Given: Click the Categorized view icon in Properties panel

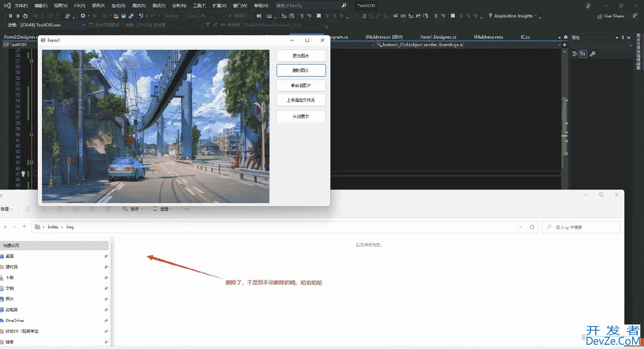Looking at the screenshot, I should coord(575,54).
